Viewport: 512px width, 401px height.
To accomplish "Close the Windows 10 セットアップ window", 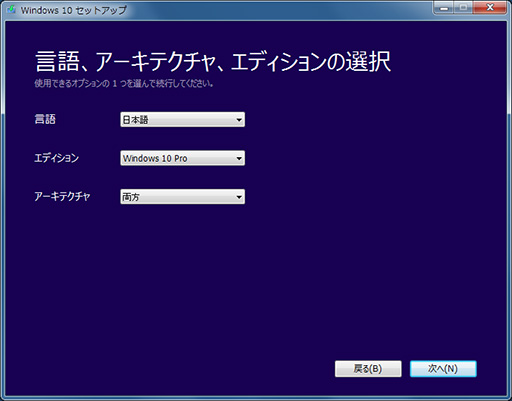I will pyautogui.click(x=490, y=8).
